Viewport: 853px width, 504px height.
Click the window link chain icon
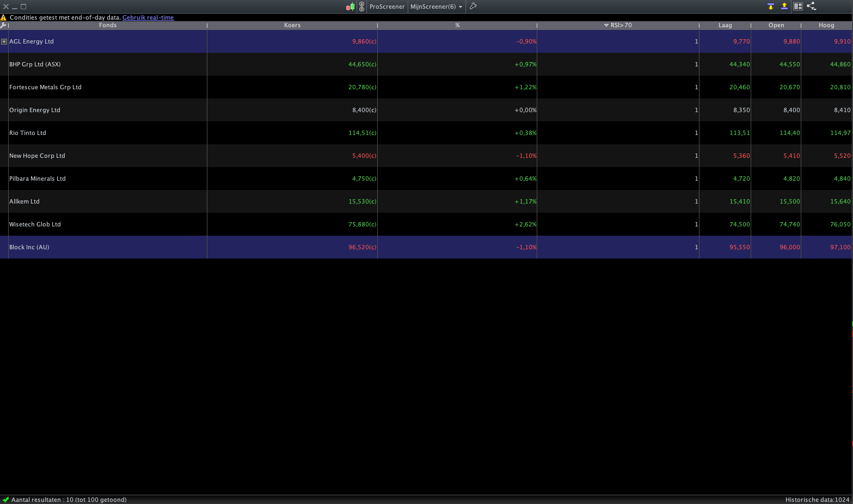coord(361,7)
